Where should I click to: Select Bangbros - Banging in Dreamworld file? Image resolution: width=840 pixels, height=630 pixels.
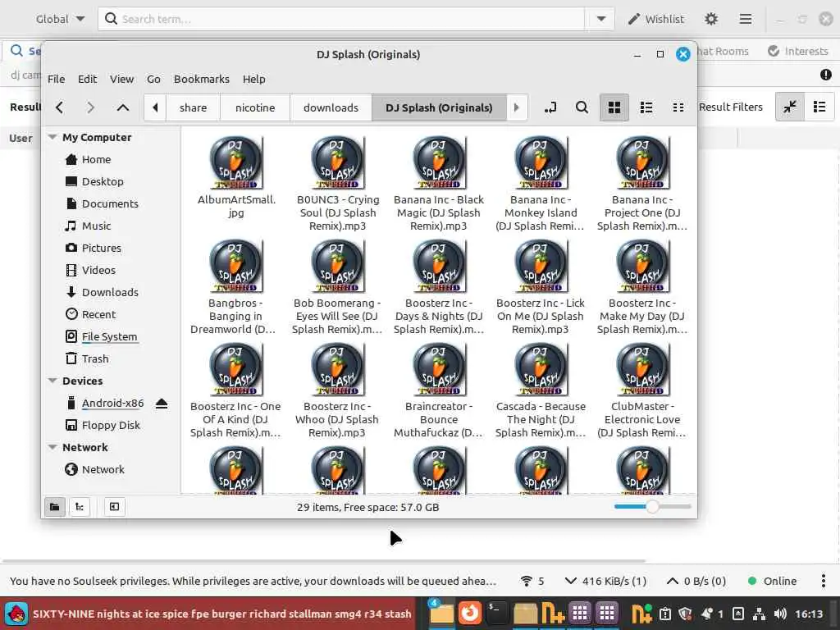235,286
